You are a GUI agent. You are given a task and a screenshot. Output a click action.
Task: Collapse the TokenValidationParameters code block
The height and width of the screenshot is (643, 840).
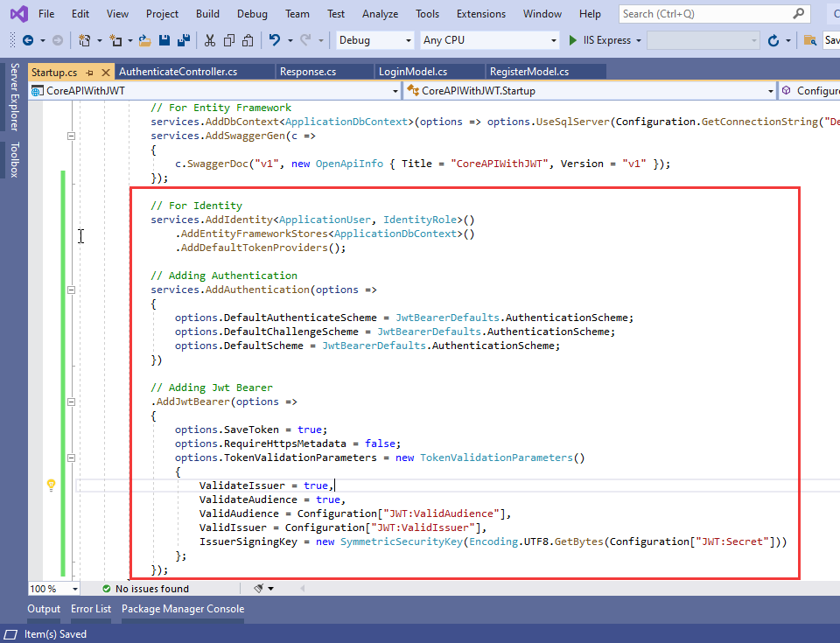click(71, 458)
